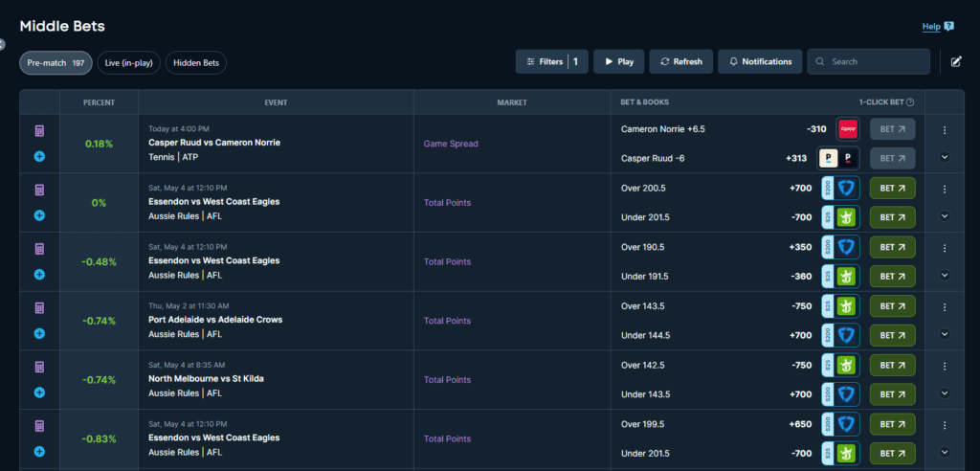980x471 pixels.
Task: Click sportsbook logo beside Cameron Norrie +6.5
Action: pos(848,129)
